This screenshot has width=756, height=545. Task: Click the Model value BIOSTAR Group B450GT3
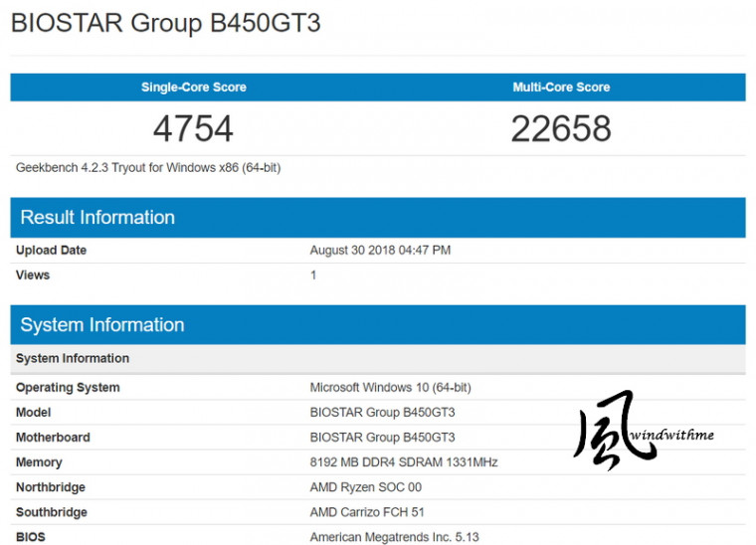point(382,413)
